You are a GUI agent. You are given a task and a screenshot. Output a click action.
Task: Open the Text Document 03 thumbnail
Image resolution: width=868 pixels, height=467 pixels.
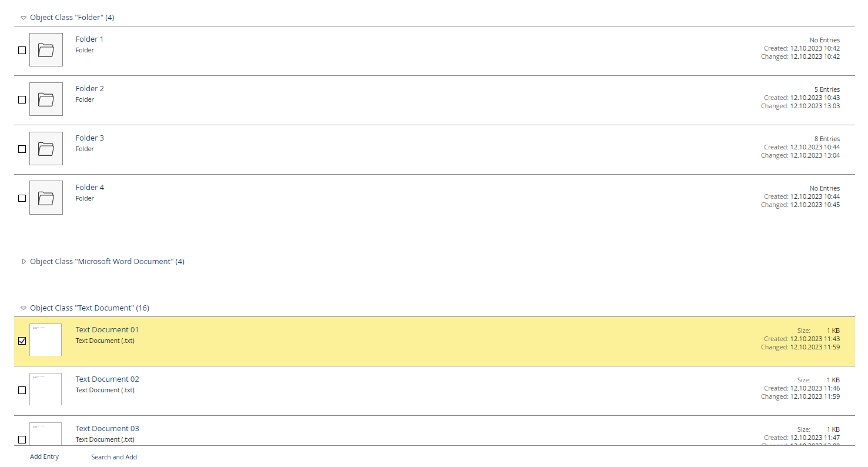[x=45, y=435]
